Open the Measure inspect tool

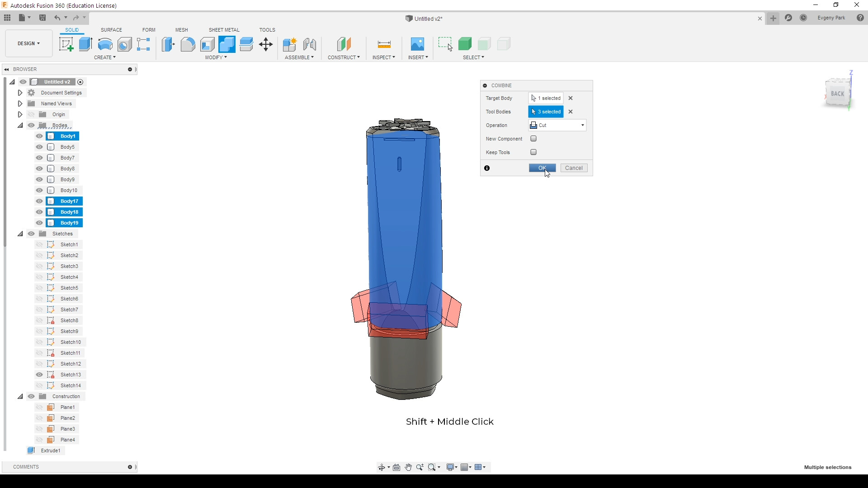click(x=384, y=44)
